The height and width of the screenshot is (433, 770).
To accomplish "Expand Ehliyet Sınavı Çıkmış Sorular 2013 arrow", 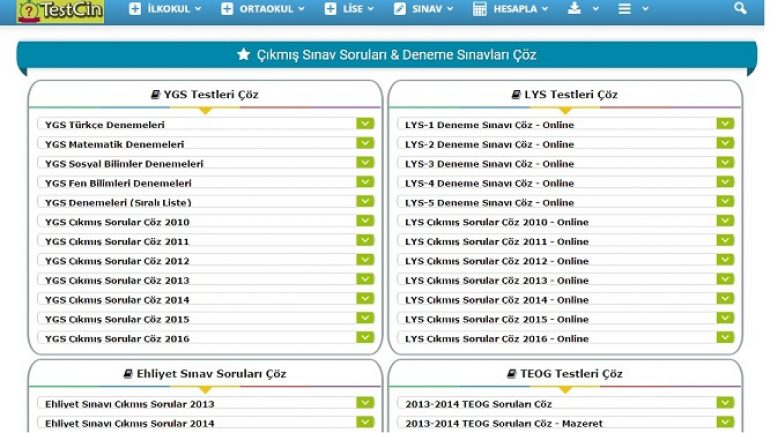I will tap(365, 404).
